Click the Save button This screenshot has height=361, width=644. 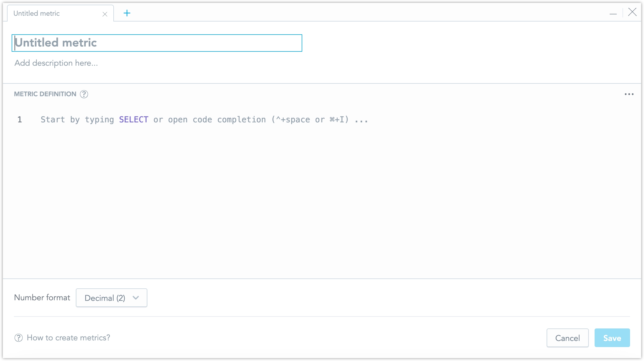612,337
